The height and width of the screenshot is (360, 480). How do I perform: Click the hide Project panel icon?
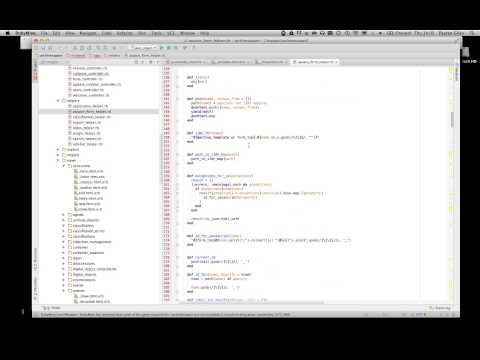158,62
